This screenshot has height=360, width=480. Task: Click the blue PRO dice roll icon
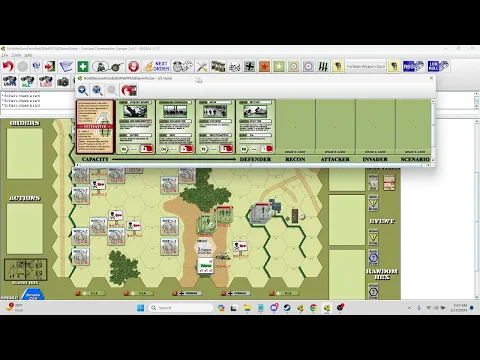point(413,66)
